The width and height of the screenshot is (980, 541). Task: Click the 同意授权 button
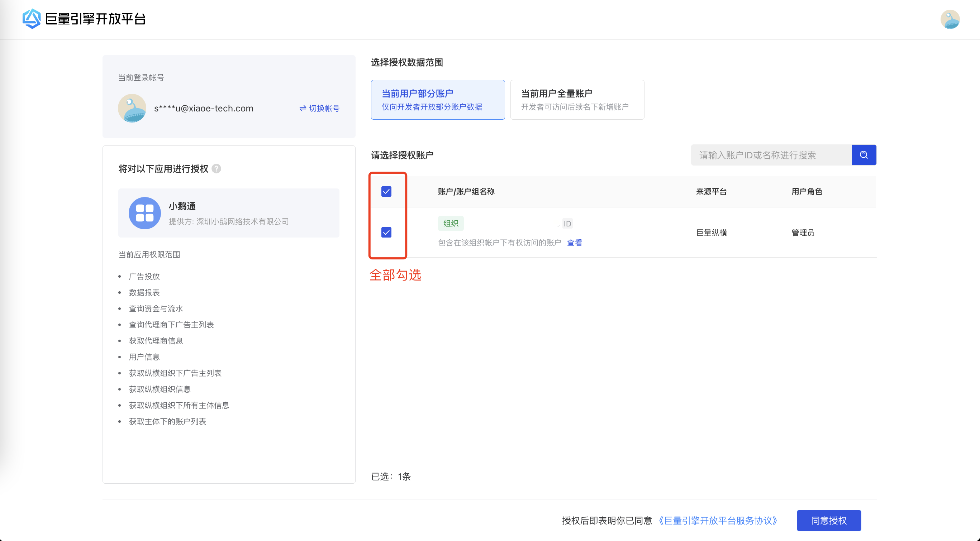coord(829,521)
